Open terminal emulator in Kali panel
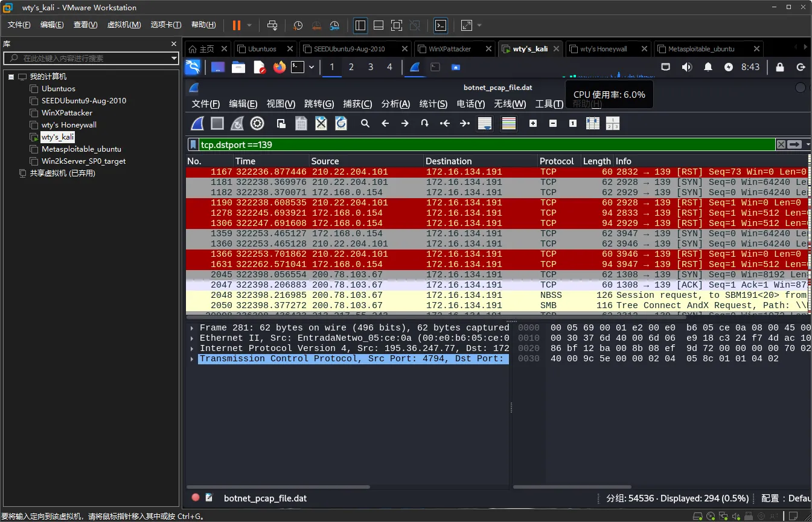Screen dimensions: 812x522 click(x=298, y=67)
